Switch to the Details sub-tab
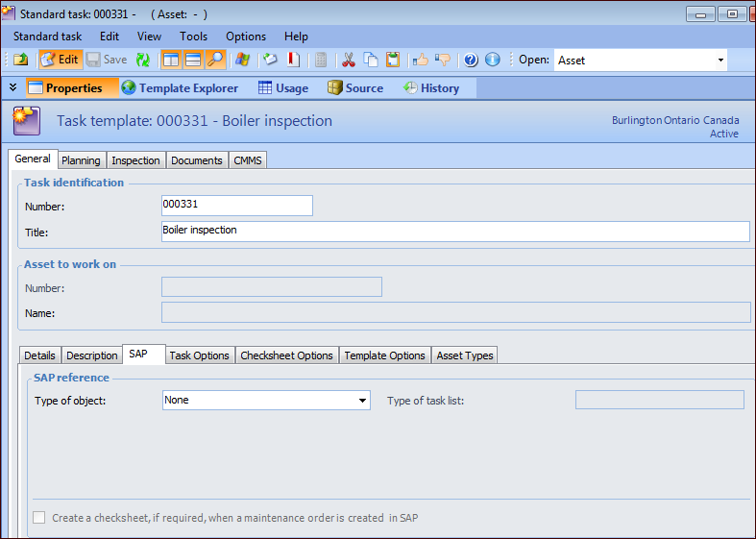Screen dimensions: 756x539 click(x=39, y=355)
